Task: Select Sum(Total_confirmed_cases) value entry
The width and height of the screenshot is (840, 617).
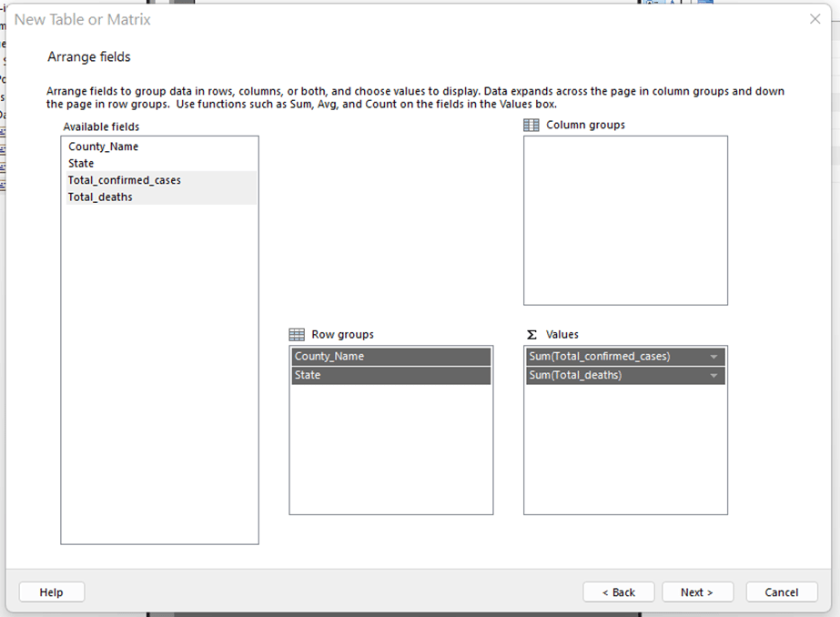Action: click(625, 356)
